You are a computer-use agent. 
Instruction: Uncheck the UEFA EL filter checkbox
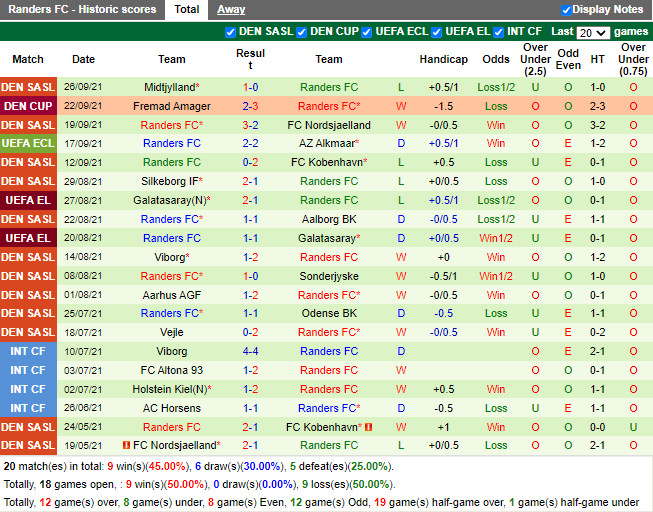tap(436, 32)
